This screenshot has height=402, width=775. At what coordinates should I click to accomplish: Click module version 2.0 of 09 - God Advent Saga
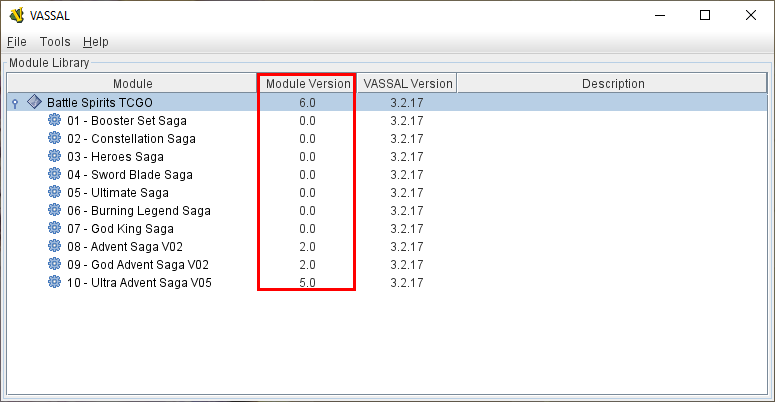pyautogui.click(x=307, y=265)
